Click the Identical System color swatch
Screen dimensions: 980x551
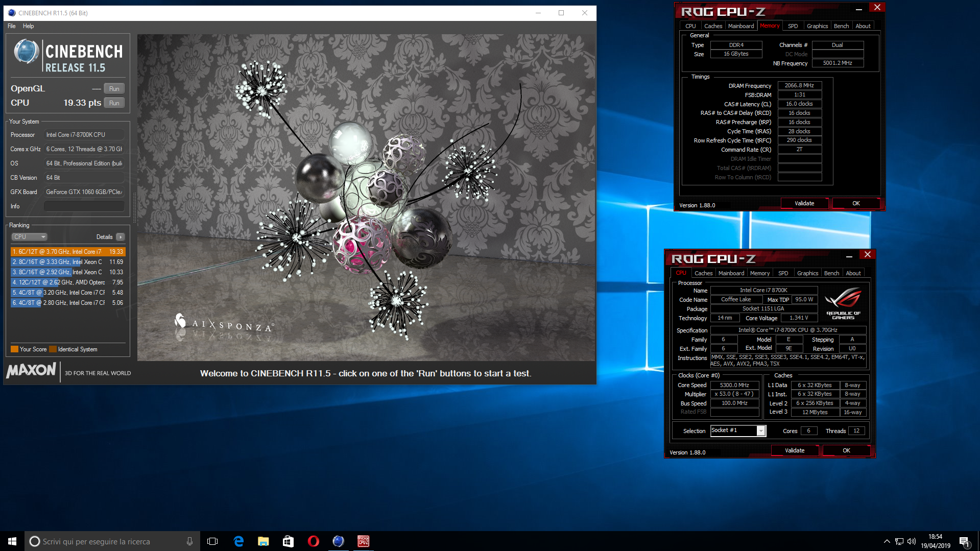pos(53,349)
